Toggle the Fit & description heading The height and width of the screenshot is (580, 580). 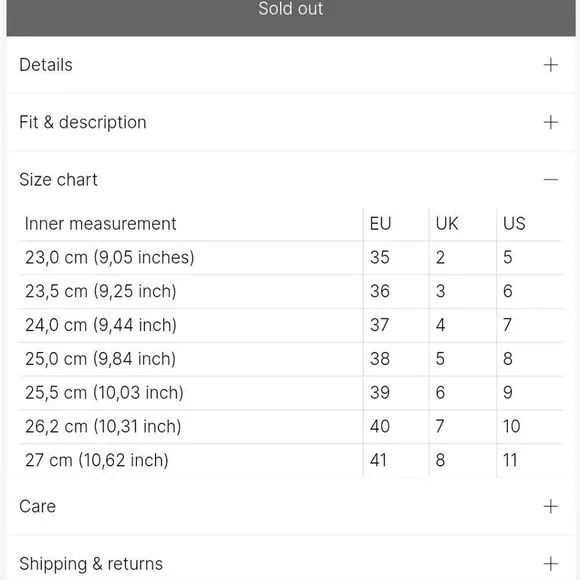83,122
